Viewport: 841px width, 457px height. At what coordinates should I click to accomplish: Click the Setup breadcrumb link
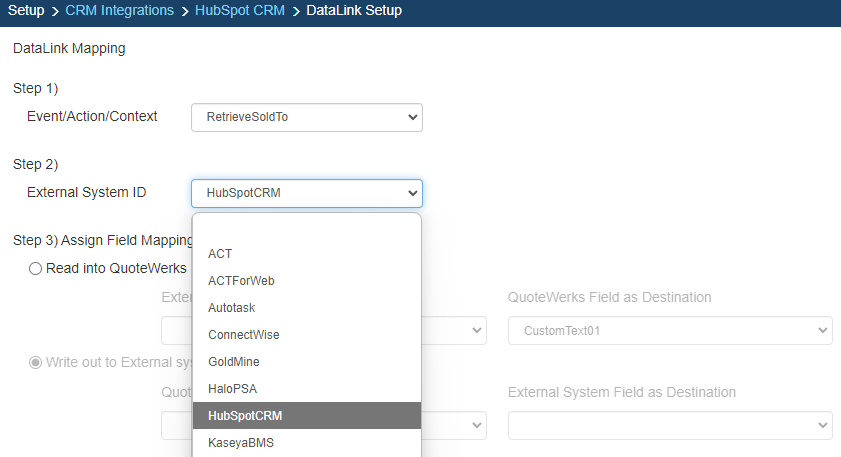[26, 11]
